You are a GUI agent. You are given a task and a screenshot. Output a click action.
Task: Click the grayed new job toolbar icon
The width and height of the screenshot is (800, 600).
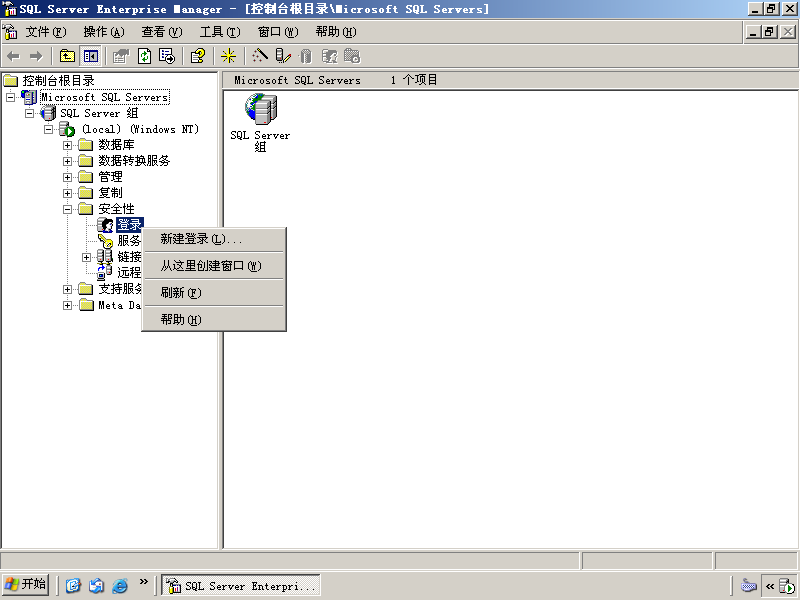(352, 56)
